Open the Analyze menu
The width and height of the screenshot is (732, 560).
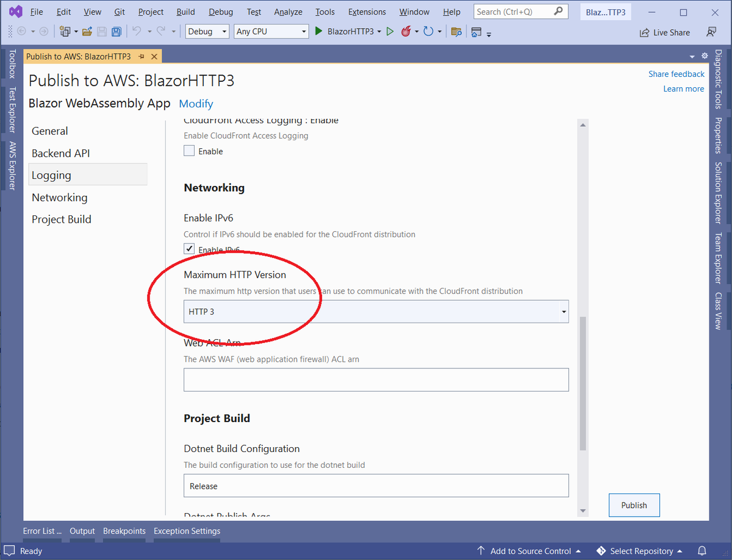pyautogui.click(x=288, y=12)
